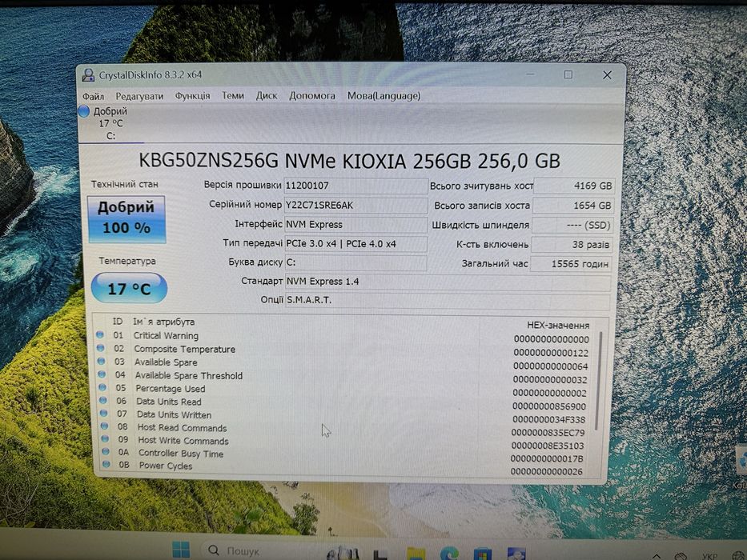Click the status dot for Percentage Used
The image size is (747, 560).
click(102, 388)
